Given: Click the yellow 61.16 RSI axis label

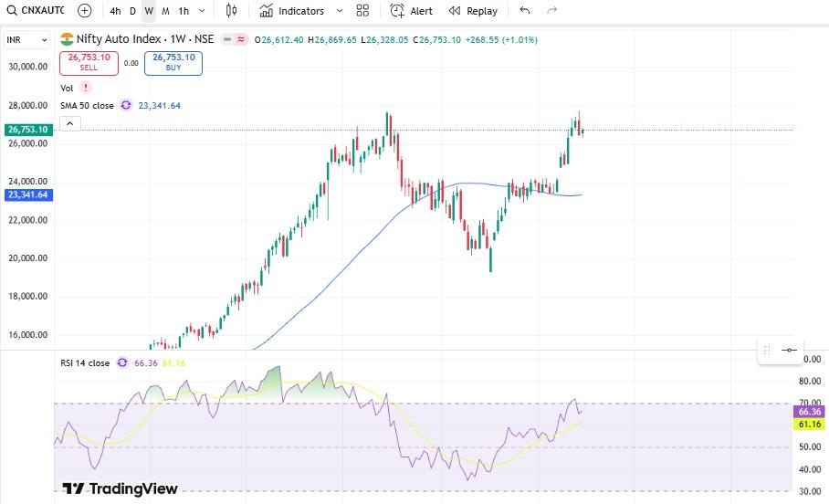Looking at the screenshot, I should pos(810,425).
